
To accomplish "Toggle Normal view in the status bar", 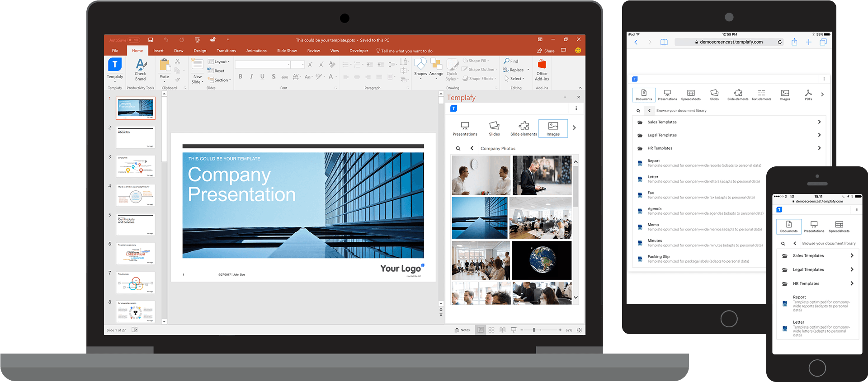I will point(480,330).
